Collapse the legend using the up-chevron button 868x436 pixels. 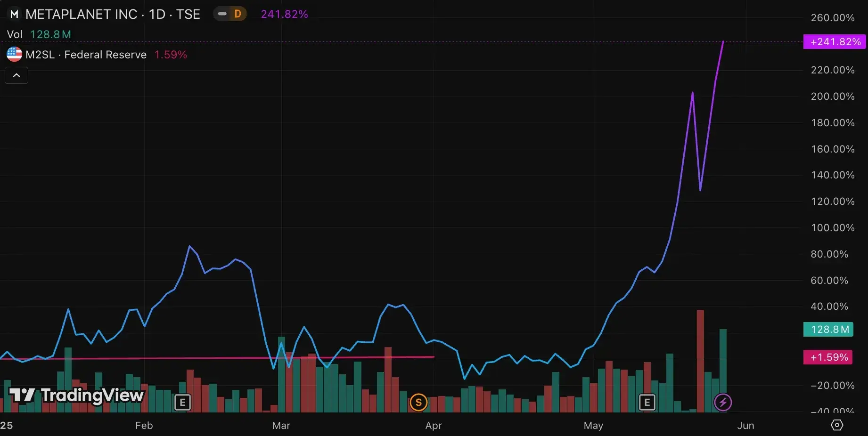(x=16, y=75)
